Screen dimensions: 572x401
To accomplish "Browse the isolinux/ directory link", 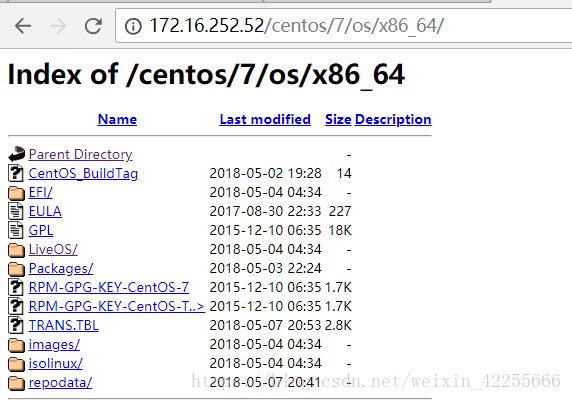I will pyautogui.click(x=55, y=363).
